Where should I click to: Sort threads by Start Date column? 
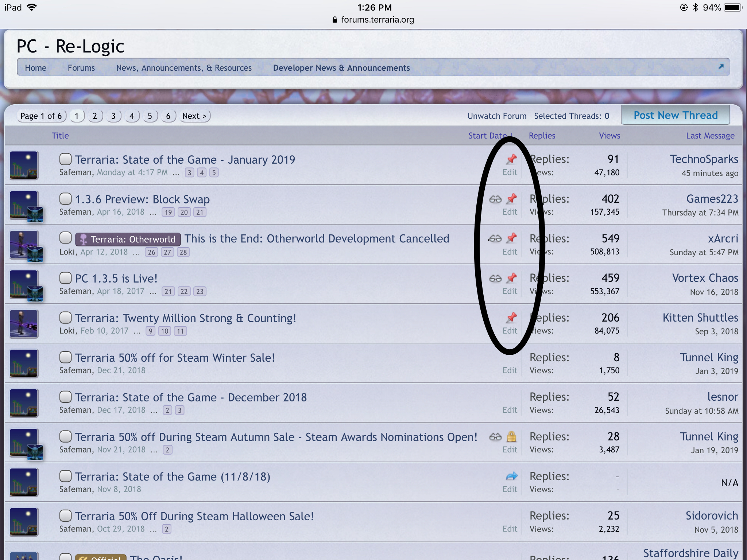click(490, 136)
